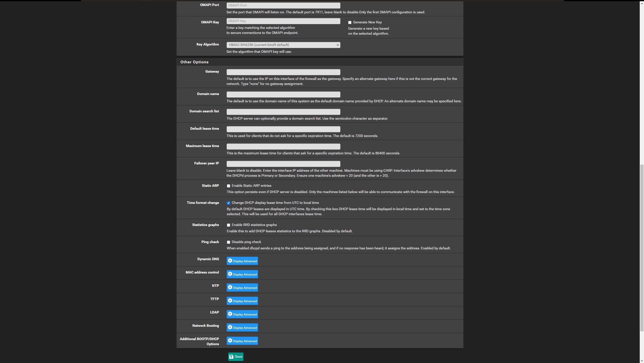Click the OMAPI Key input field

click(283, 21)
